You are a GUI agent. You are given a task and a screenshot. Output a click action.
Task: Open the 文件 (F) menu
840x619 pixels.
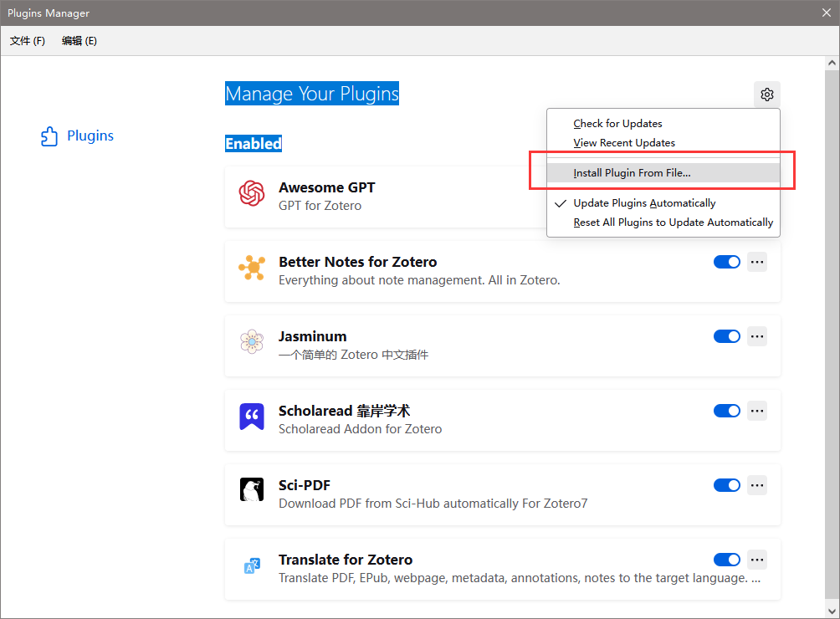coord(28,41)
